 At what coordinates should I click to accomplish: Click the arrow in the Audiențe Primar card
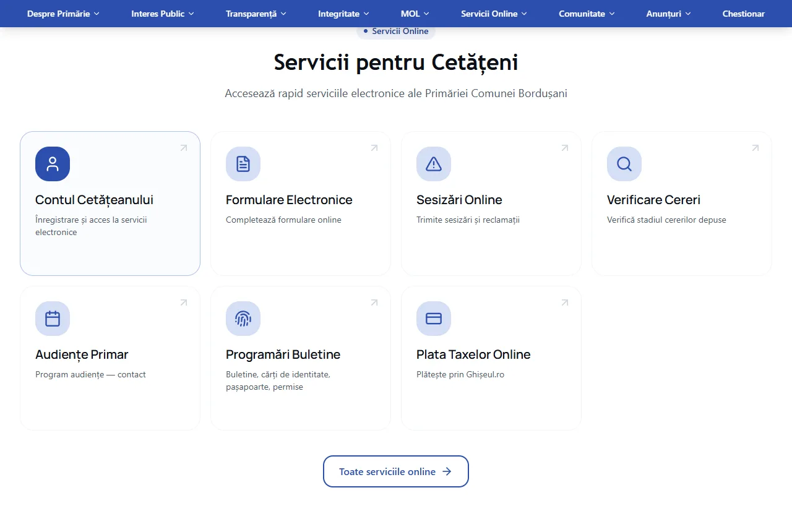tap(184, 302)
